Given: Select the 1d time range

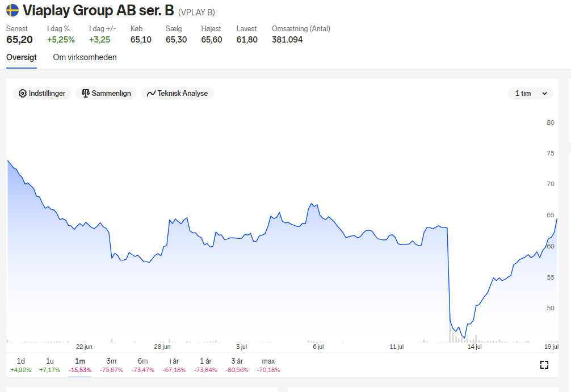Looking at the screenshot, I should pos(21,365).
